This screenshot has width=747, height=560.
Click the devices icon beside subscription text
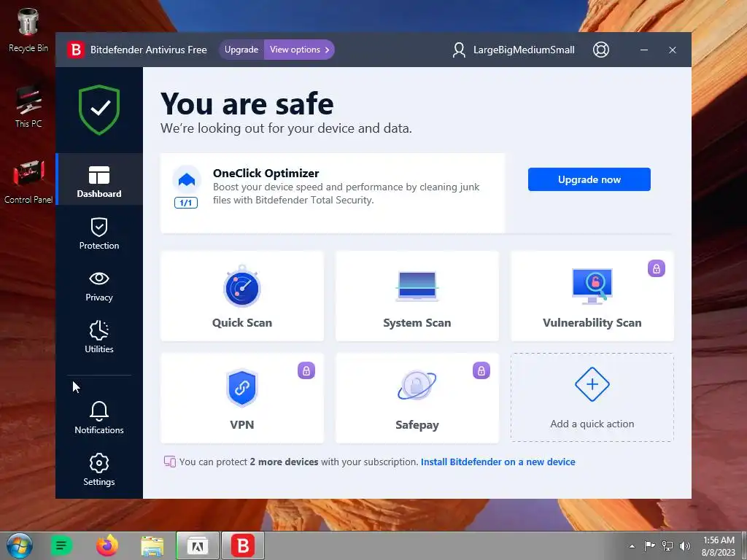(169, 462)
